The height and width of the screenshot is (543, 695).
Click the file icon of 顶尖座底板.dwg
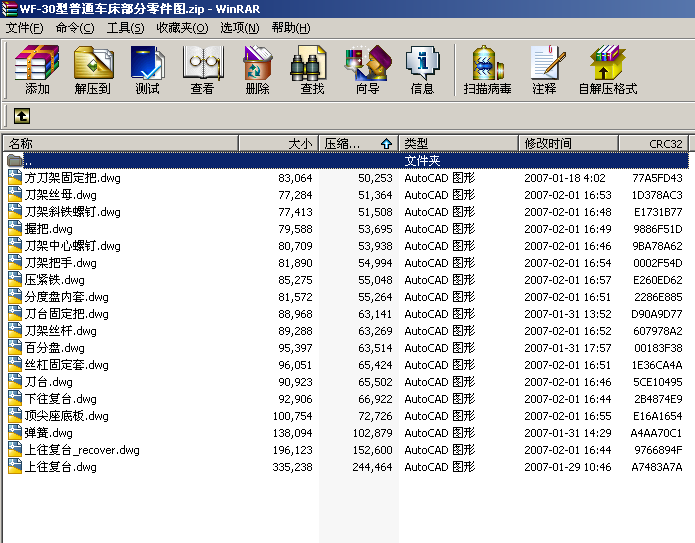pyautogui.click(x=15, y=415)
